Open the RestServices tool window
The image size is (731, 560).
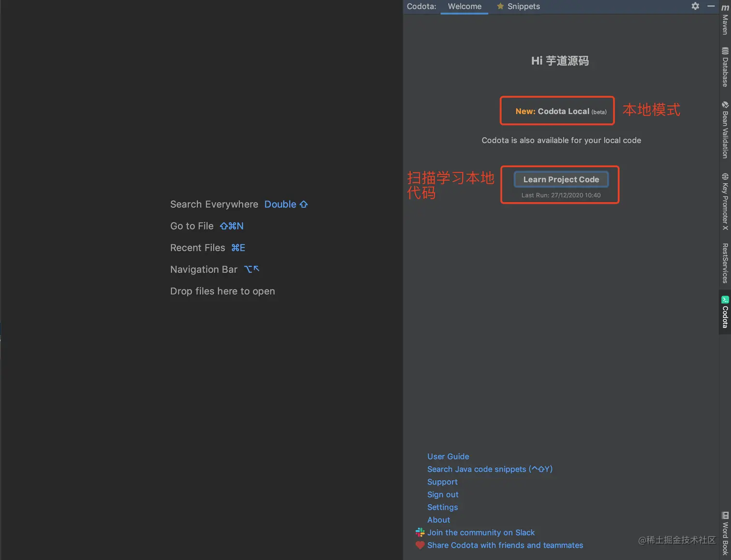[x=725, y=263]
